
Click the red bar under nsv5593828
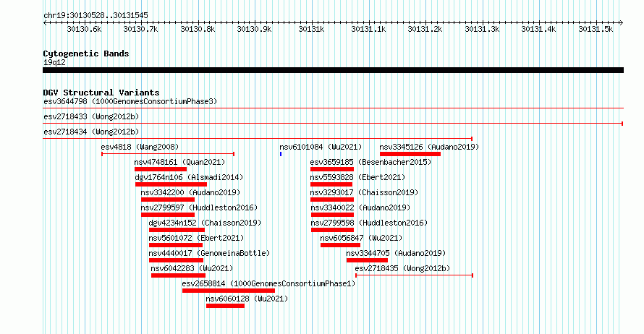(331, 184)
